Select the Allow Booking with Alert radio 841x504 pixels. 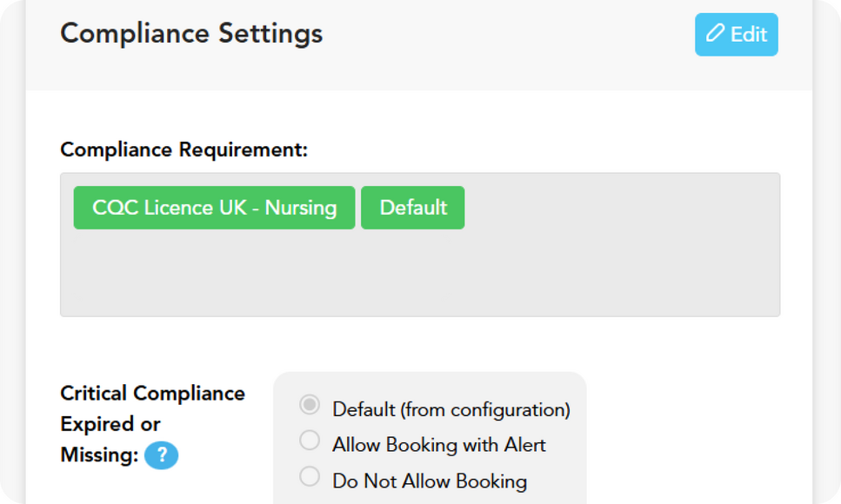coord(310,441)
